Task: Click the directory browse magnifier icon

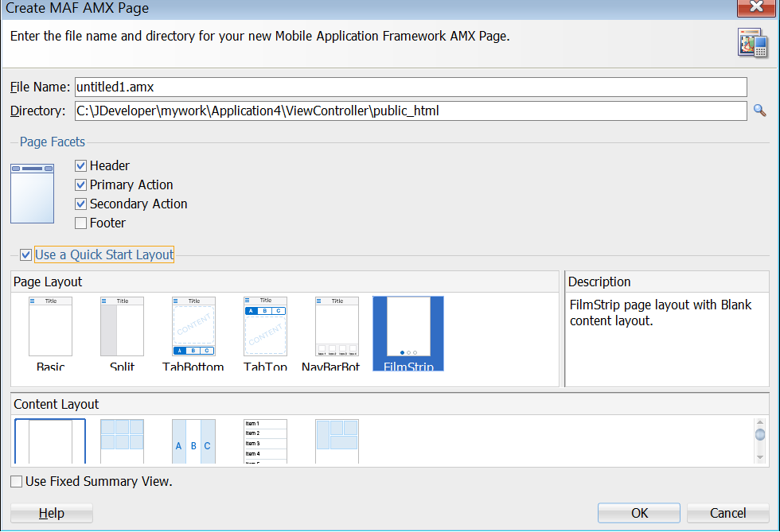Action: (x=759, y=111)
